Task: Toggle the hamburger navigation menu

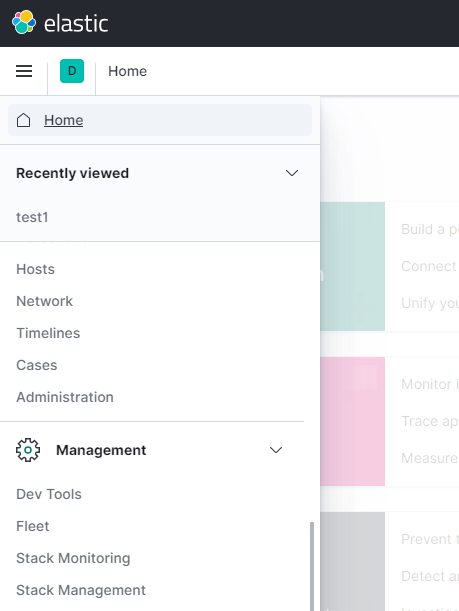Action: (x=24, y=71)
